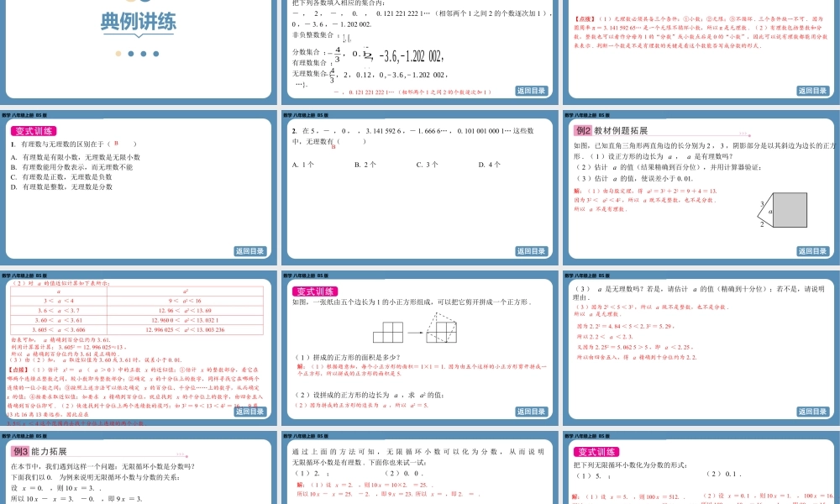Select answer choice D. 4个
This screenshot has width=840, height=504.
tap(487, 164)
